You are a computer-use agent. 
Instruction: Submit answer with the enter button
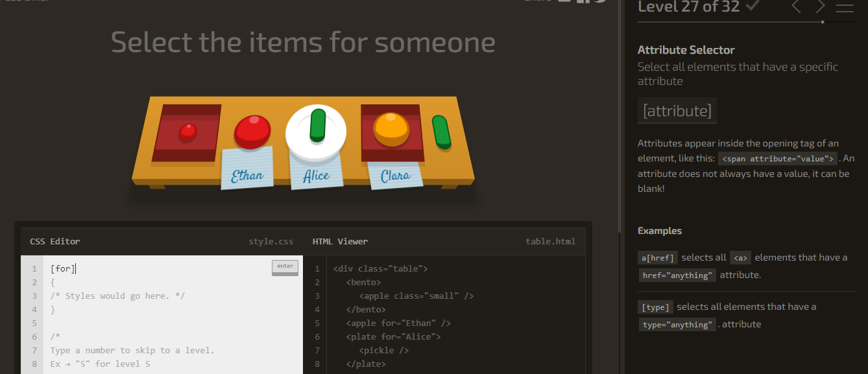pyautogui.click(x=285, y=267)
